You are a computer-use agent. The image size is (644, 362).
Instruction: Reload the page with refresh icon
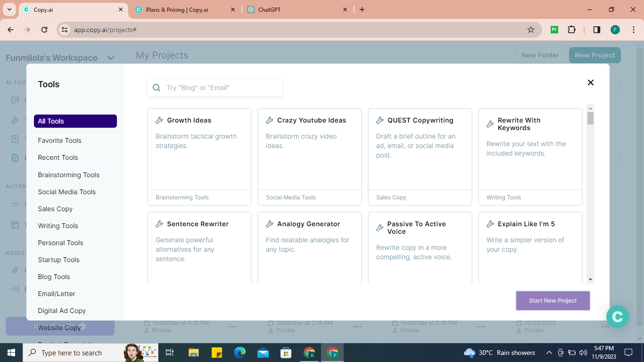coord(44,30)
